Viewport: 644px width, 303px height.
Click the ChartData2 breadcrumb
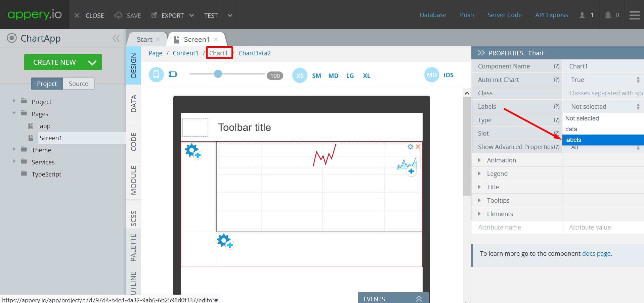pos(254,53)
